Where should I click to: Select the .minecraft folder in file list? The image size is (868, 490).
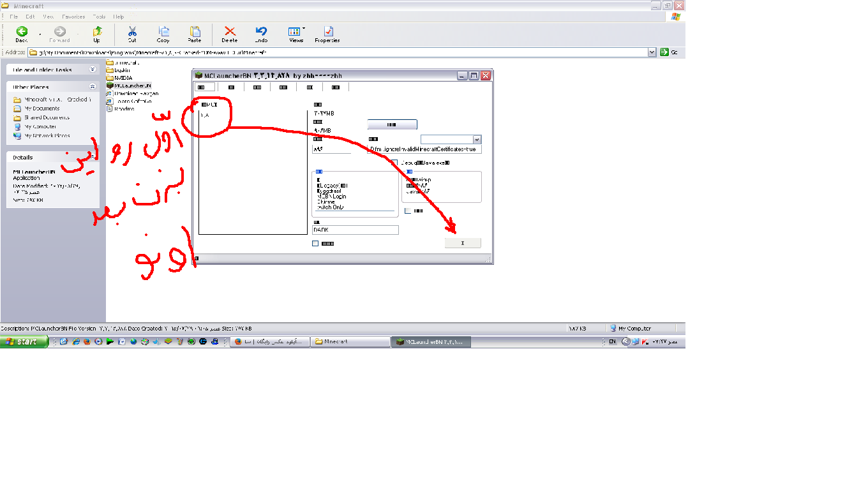point(123,63)
